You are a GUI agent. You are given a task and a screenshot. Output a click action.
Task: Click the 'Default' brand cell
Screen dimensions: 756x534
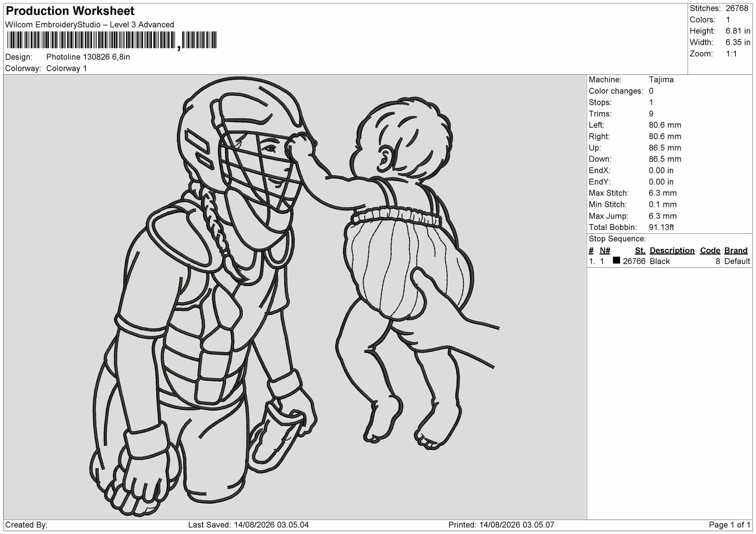point(737,261)
